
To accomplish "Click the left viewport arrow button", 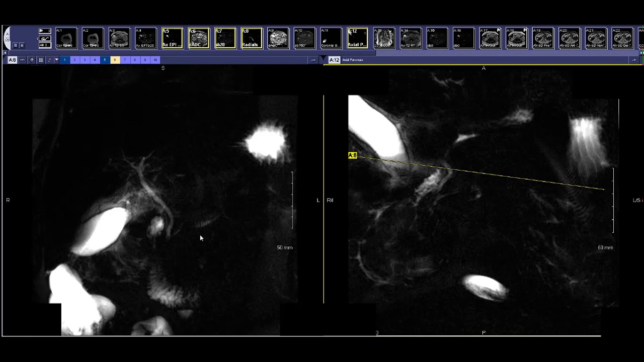I will coord(313,60).
